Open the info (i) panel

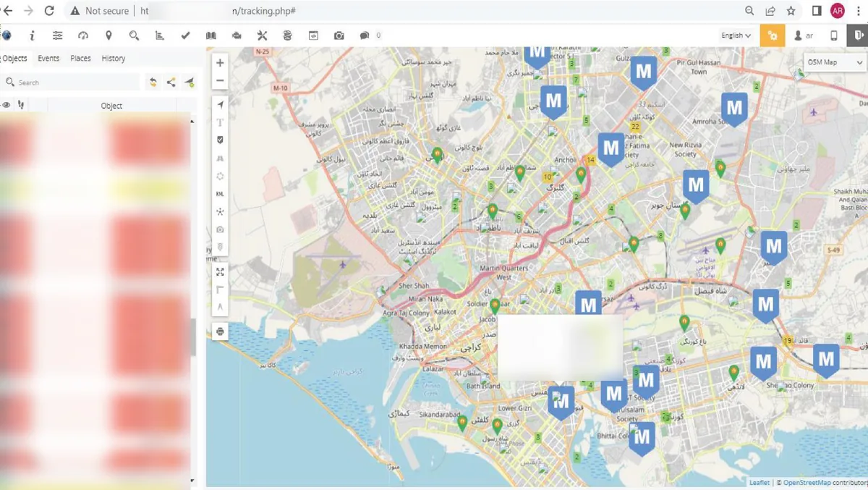[32, 35]
